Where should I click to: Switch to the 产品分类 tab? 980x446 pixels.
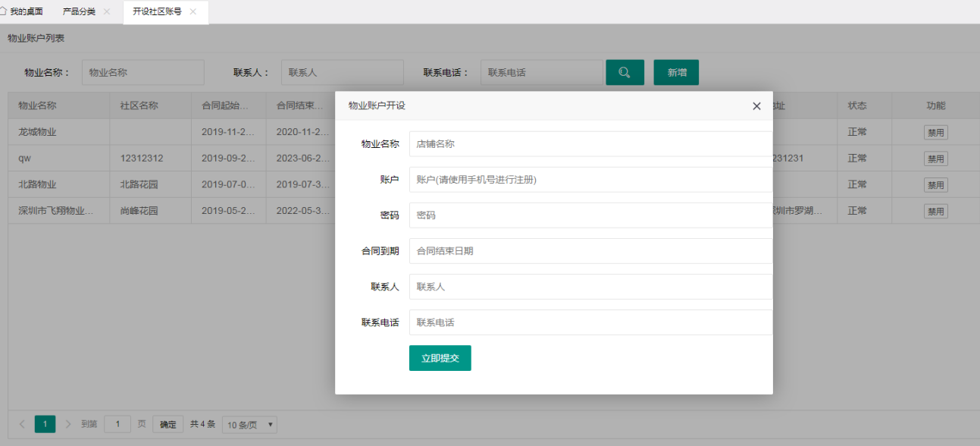click(79, 11)
